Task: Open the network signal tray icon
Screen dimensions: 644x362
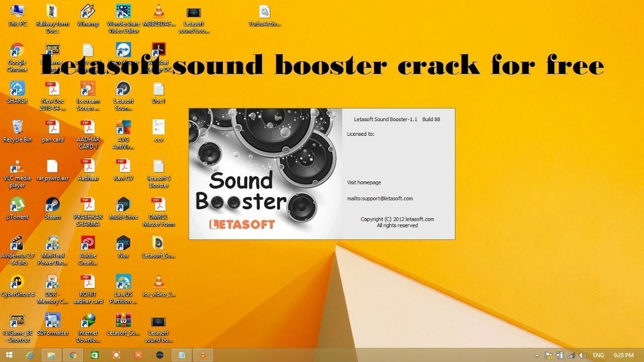Action: click(x=571, y=355)
